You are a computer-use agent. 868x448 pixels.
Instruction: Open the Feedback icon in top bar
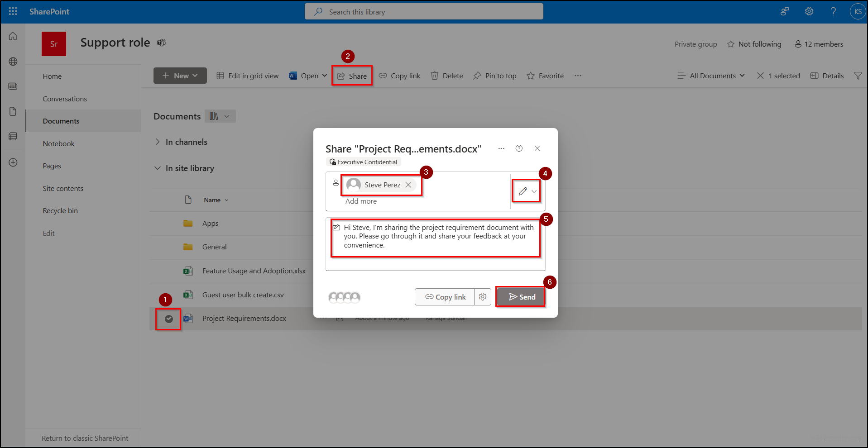pyautogui.click(x=785, y=11)
